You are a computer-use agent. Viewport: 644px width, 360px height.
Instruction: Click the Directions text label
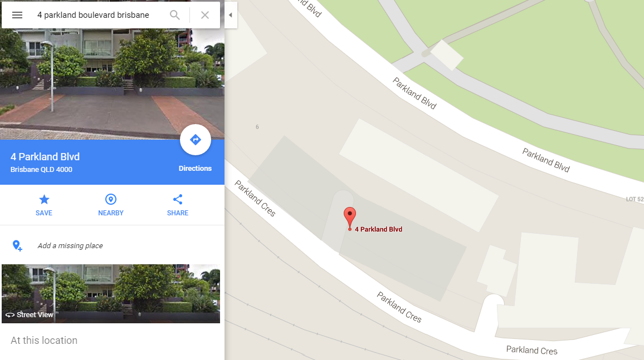coord(195,169)
